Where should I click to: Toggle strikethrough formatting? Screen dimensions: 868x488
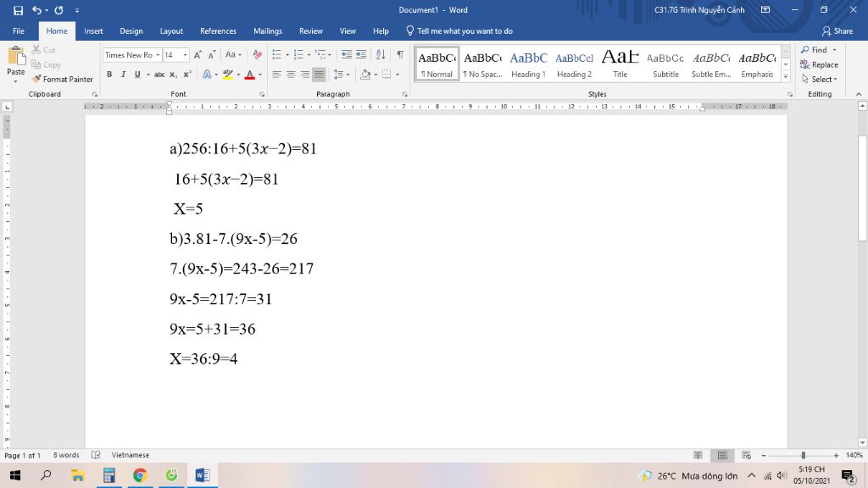(x=159, y=75)
